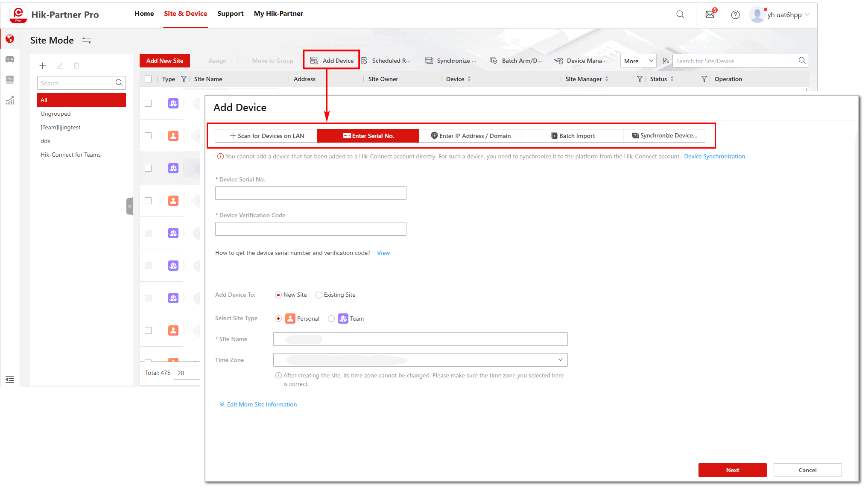Viewport: 868px width, 491px height.
Task: Open the statistics chart icon in sidebar
Action: point(10,100)
